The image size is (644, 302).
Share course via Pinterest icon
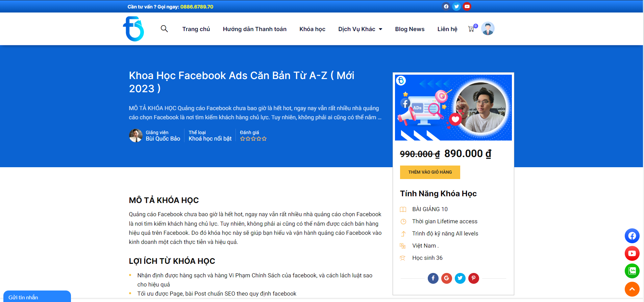point(474,278)
